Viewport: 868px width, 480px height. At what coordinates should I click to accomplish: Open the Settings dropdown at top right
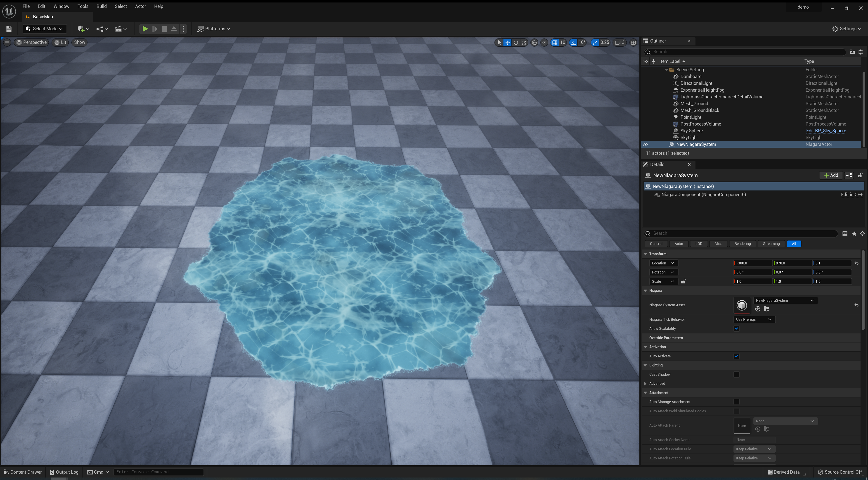(847, 29)
